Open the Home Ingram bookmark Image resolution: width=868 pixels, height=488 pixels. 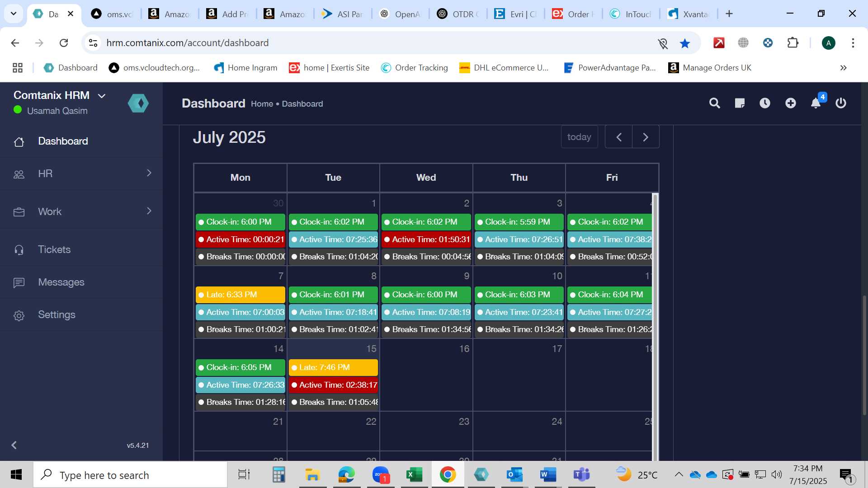(246, 68)
